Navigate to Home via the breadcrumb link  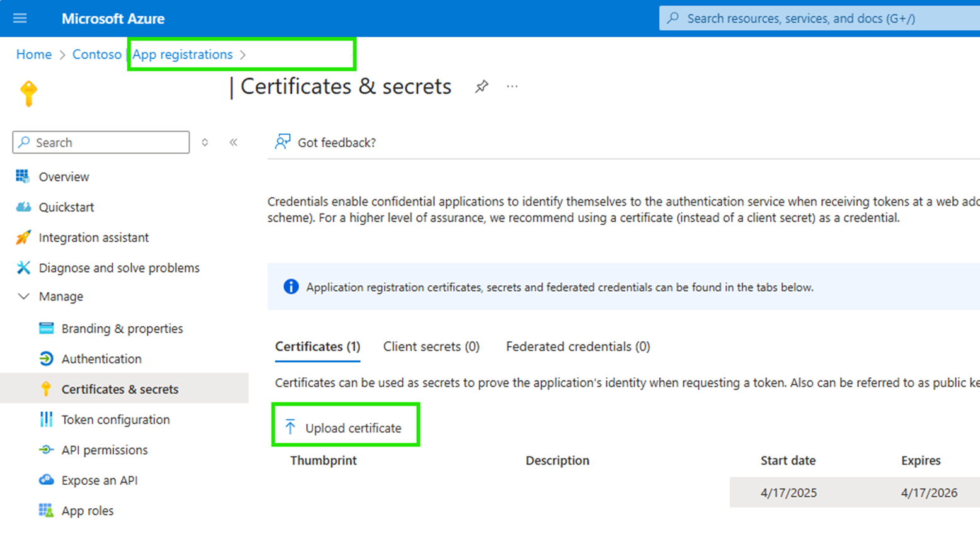point(33,54)
